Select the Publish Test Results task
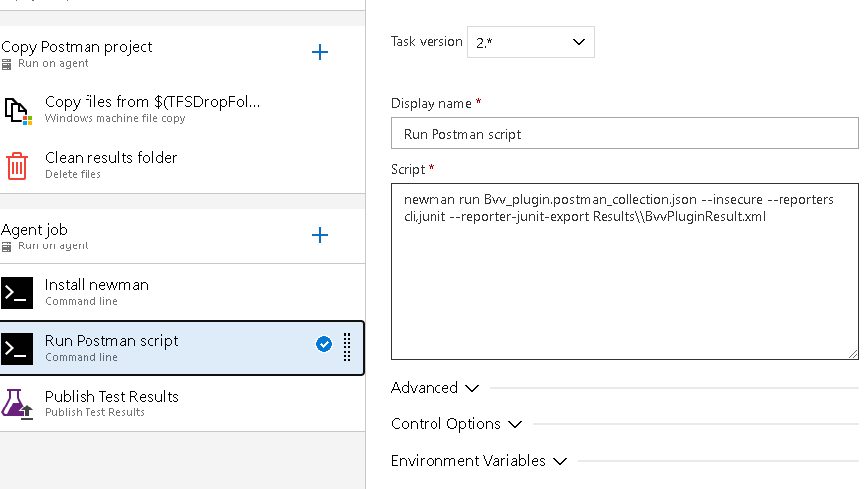The height and width of the screenshot is (489, 868). tap(182, 404)
